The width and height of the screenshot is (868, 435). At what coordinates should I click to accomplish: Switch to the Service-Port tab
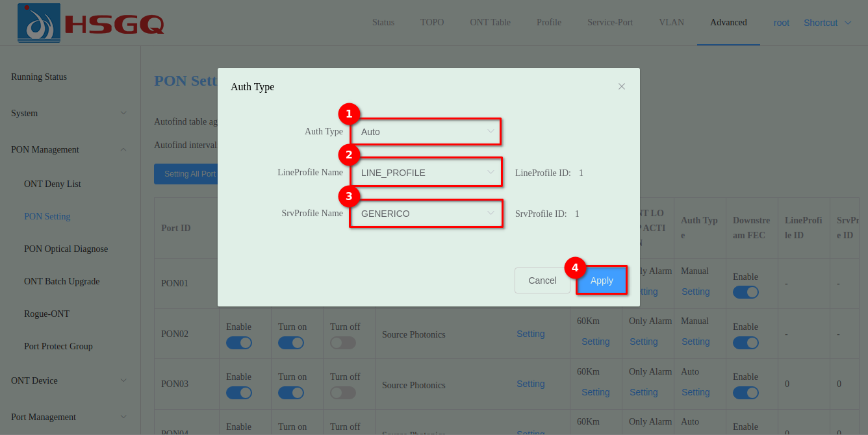click(x=609, y=22)
